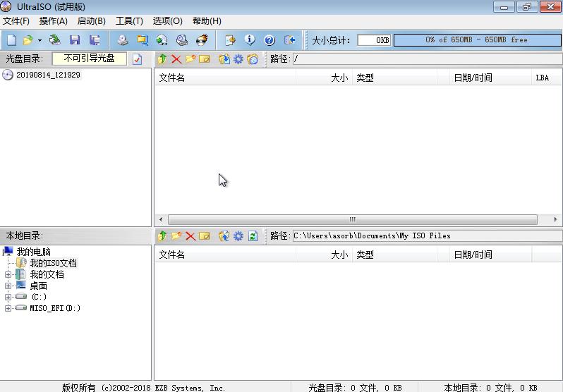563x392 pixels.
Task: Click the Mount to virtual drive icon
Action: click(x=182, y=40)
